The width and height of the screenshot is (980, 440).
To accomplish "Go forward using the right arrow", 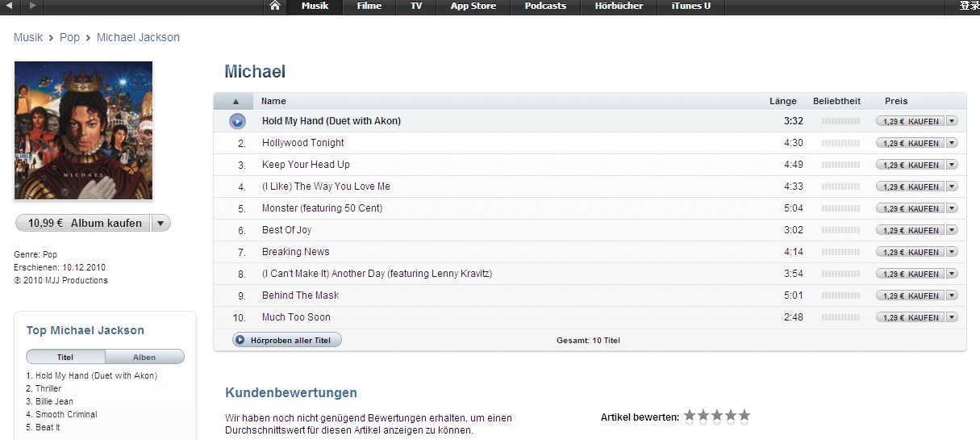I will point(32,6).
